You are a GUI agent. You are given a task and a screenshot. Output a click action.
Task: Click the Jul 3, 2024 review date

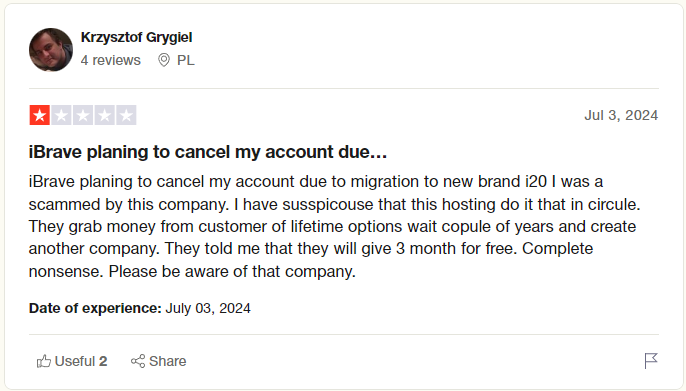coord(621,115)
